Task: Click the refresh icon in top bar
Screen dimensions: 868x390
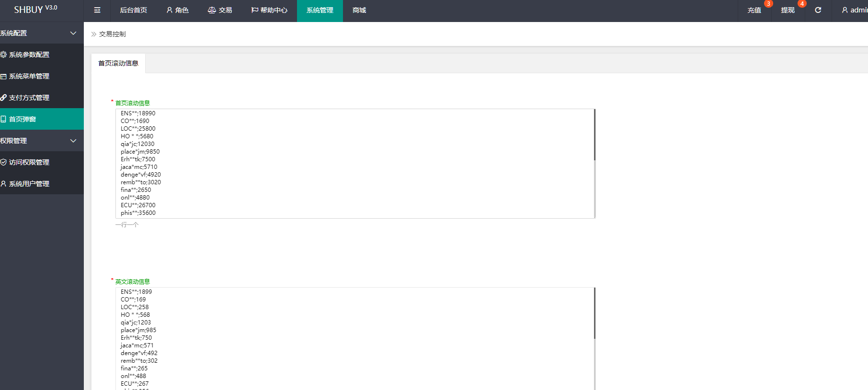Action: (818, 10)
